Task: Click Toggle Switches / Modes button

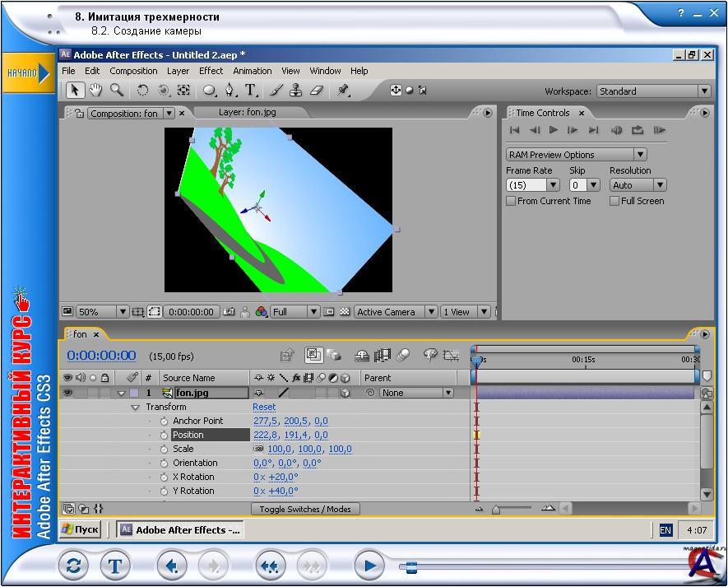Action: pyautogui.click(x=305, y=509)
